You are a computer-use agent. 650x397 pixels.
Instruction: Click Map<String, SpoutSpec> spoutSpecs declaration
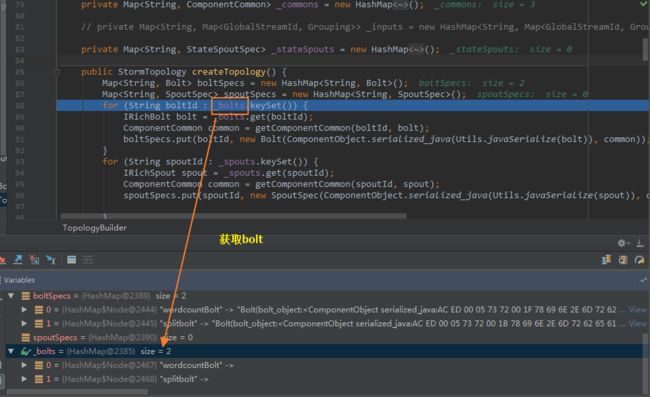[284, 94]
